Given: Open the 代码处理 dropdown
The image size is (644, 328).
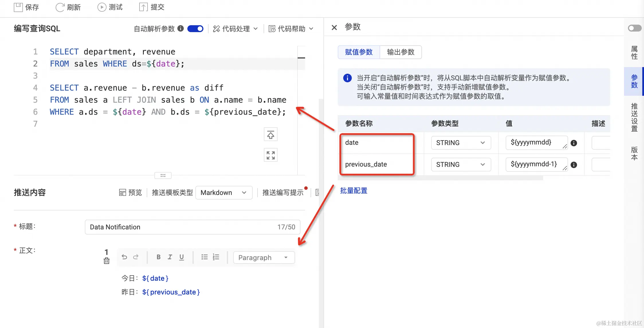Looking at the screenshot, I should pyautogui.click(x=235, y=29).
